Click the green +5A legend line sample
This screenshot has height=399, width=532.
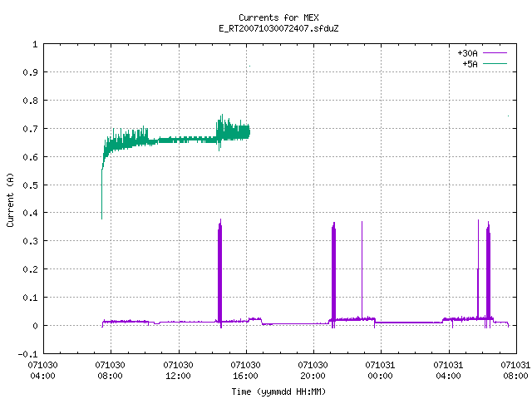(x=495, y=63)
